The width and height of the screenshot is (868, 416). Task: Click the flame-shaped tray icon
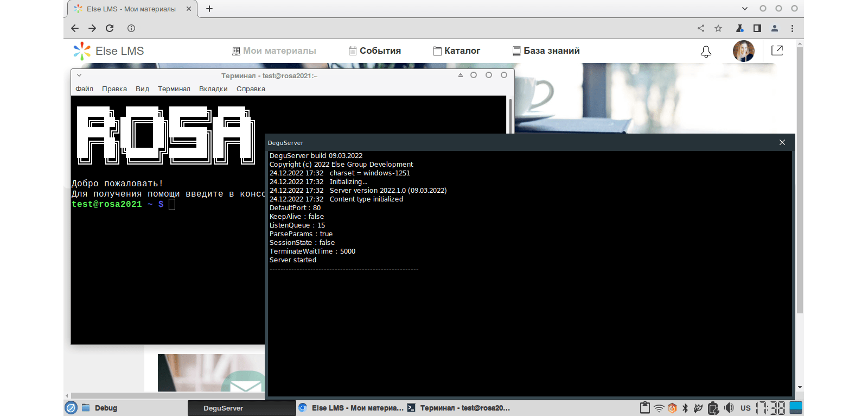click(x=698, y=408)
